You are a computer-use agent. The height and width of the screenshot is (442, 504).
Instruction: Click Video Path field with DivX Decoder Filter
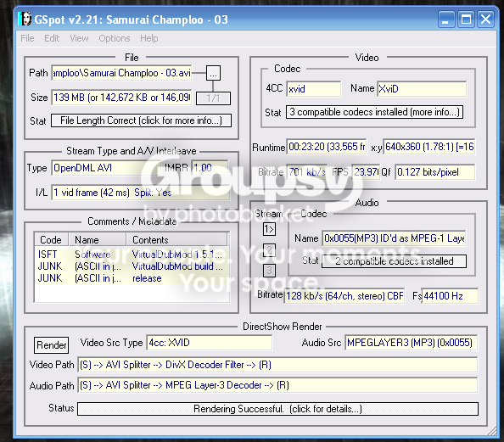click(277, 365)
